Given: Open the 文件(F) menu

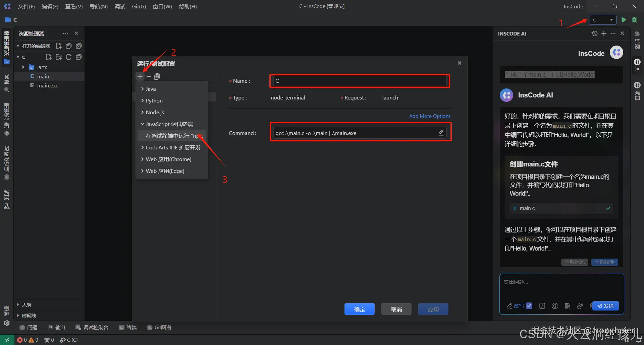Looking at the screenshot, I should coord(26,6).
